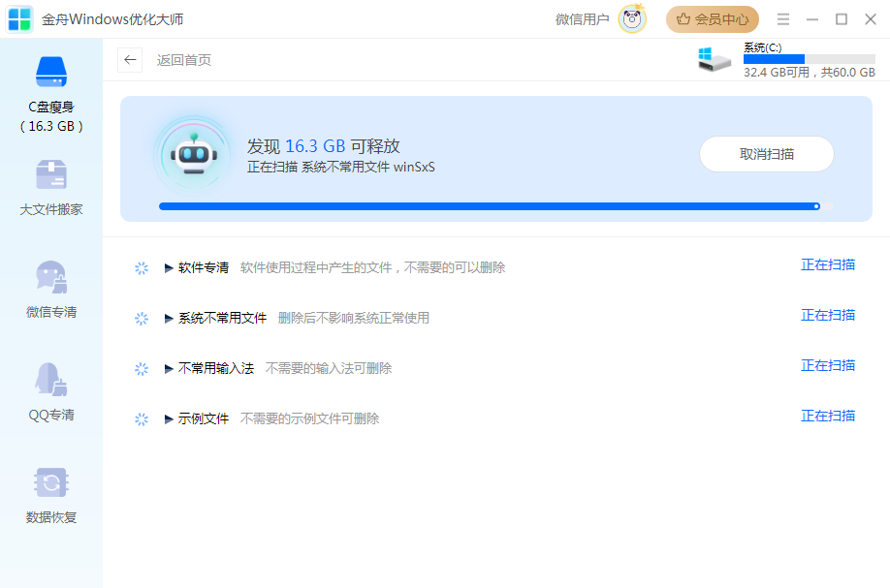Click the app logo beside 金舟Windows优化大师

19,18
